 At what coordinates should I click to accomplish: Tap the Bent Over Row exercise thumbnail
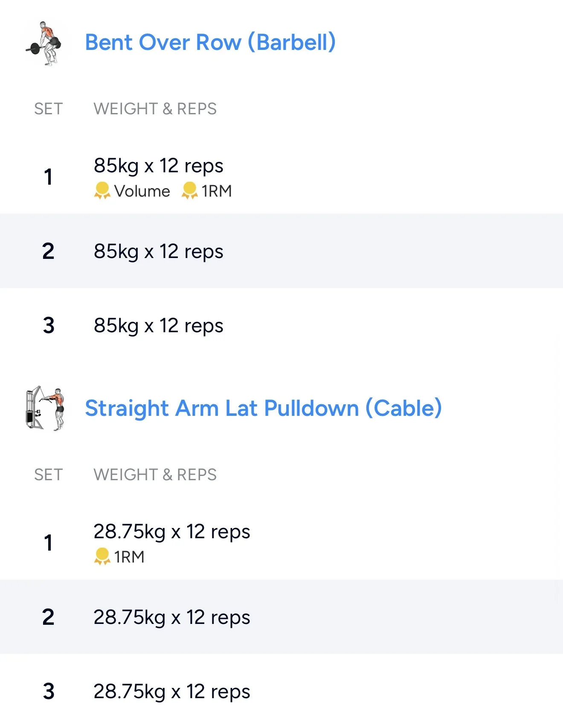[45, 44]
